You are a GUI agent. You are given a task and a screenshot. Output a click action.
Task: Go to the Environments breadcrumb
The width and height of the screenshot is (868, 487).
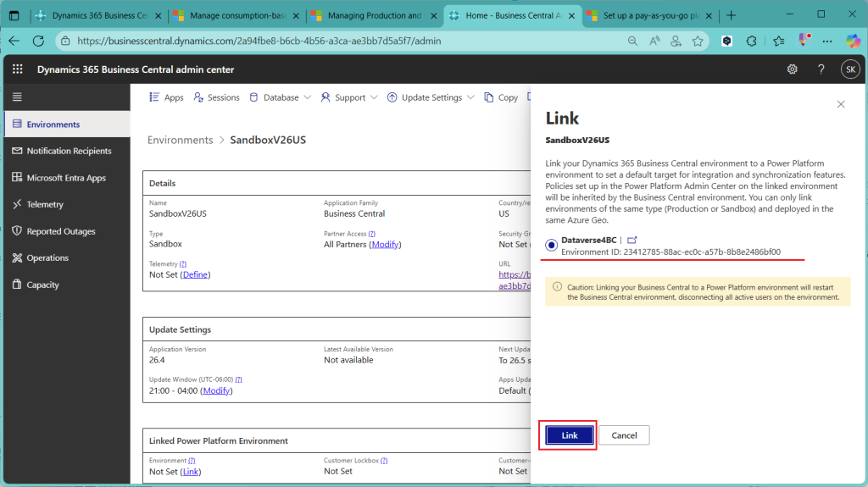180,140
